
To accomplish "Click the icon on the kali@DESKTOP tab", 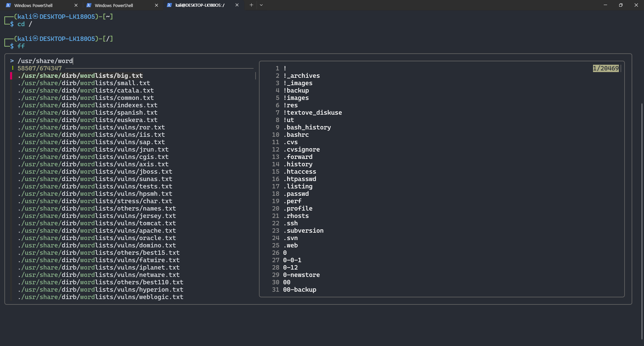I will (x=169, y=5).
